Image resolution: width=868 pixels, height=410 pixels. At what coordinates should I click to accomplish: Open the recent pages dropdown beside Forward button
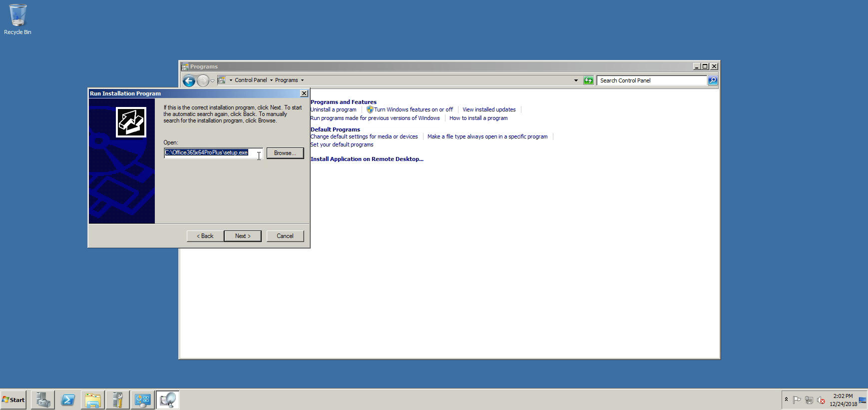coord(212,80)
